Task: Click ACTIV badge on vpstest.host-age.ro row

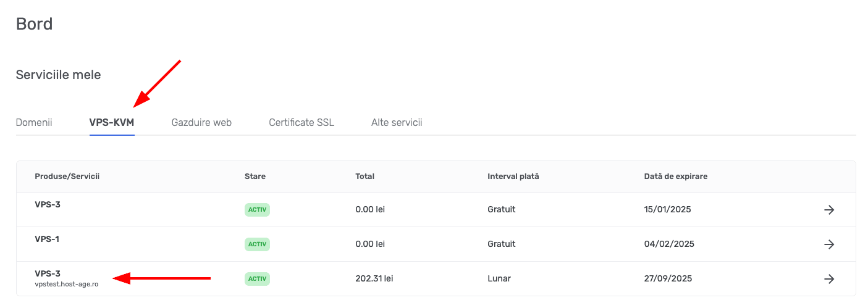Action: pos(257,279)
